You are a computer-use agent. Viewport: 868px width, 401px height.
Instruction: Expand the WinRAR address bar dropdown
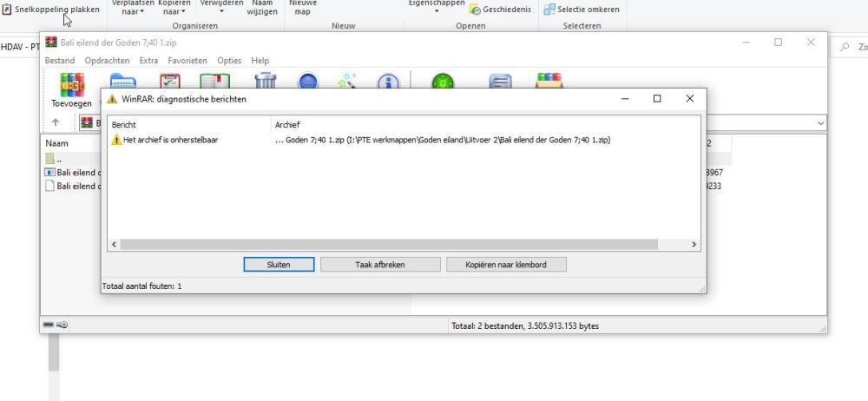pyautogui.click(x=820, y=124)
